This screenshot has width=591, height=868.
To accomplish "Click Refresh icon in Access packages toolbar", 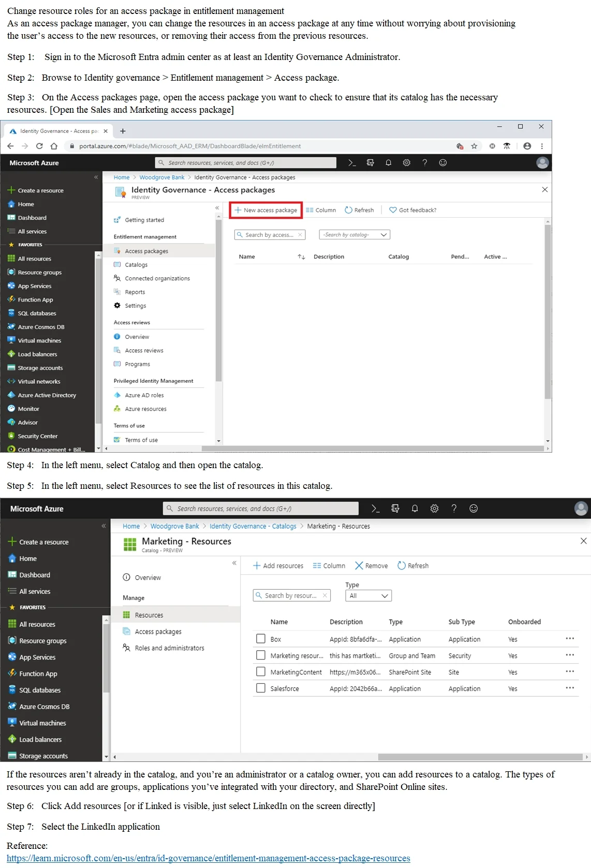I will tap(348, 210).
